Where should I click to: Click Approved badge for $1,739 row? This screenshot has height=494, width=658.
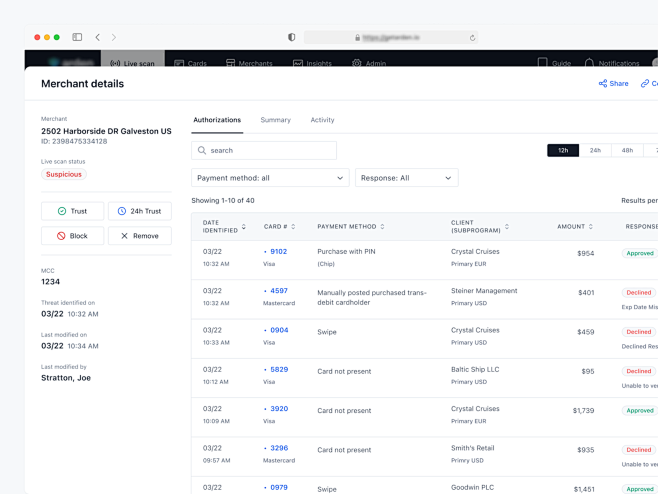[x=640, y=410]
